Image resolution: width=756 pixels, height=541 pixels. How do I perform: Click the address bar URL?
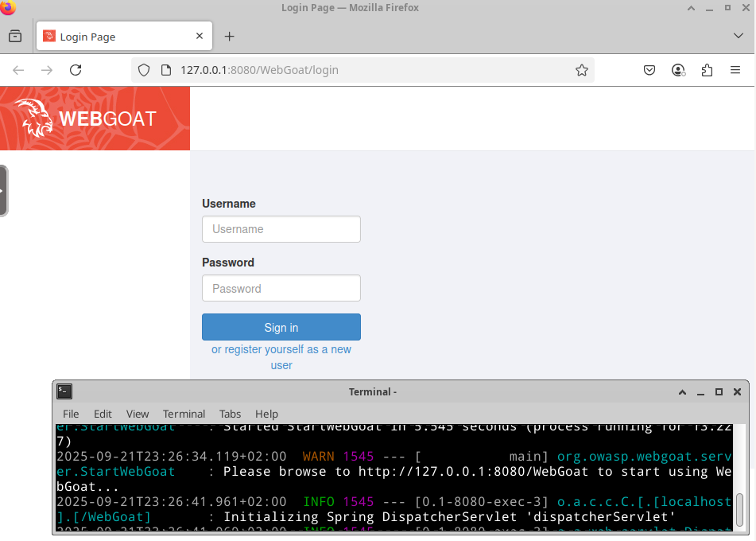tap(259, 70)
